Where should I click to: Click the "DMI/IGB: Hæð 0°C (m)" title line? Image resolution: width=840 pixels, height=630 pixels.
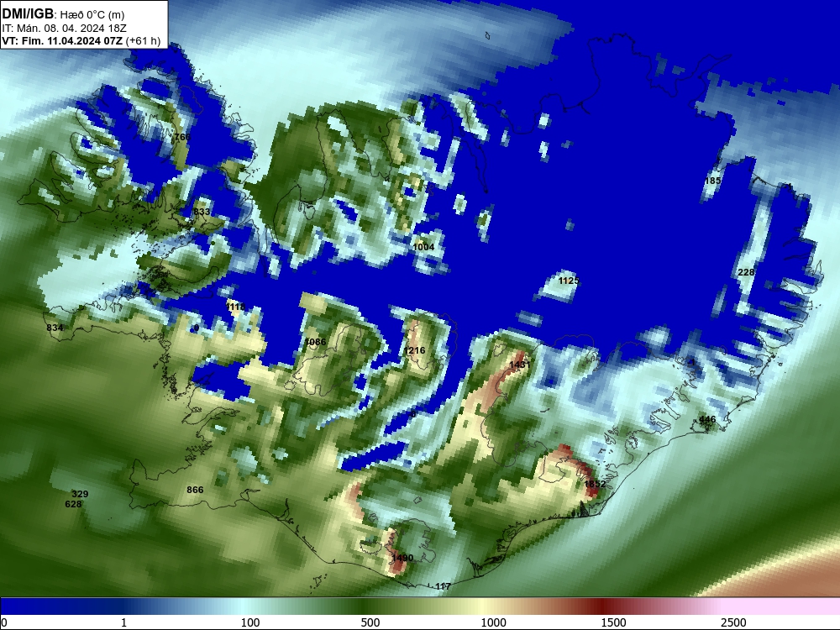tap(63, 14)
